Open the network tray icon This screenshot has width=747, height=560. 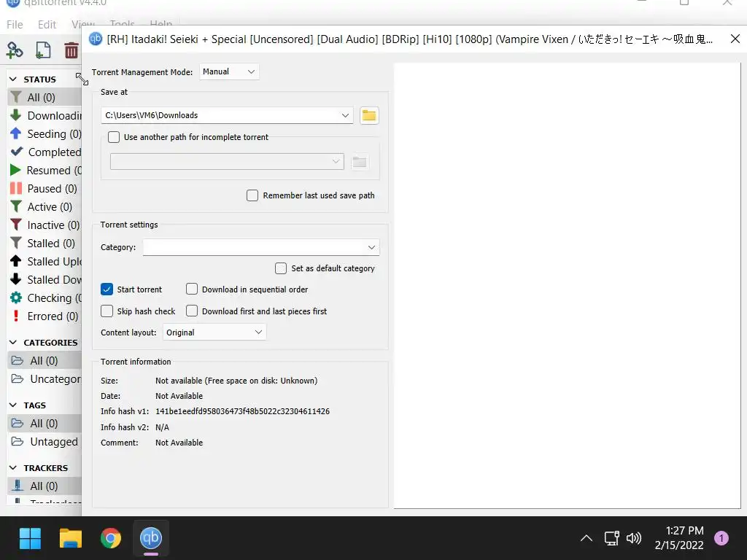[x=612, y=539]
